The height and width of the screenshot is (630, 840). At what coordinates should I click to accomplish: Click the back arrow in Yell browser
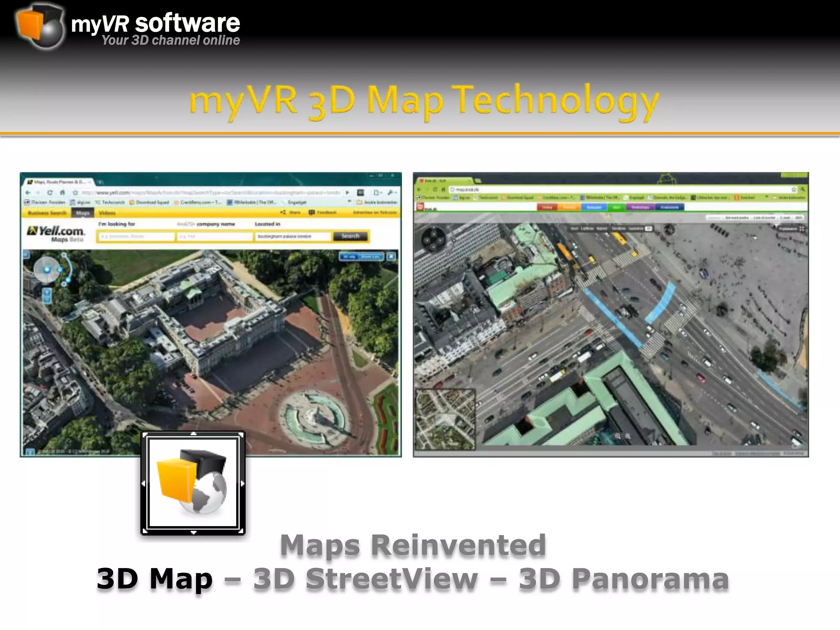point(28,192)
